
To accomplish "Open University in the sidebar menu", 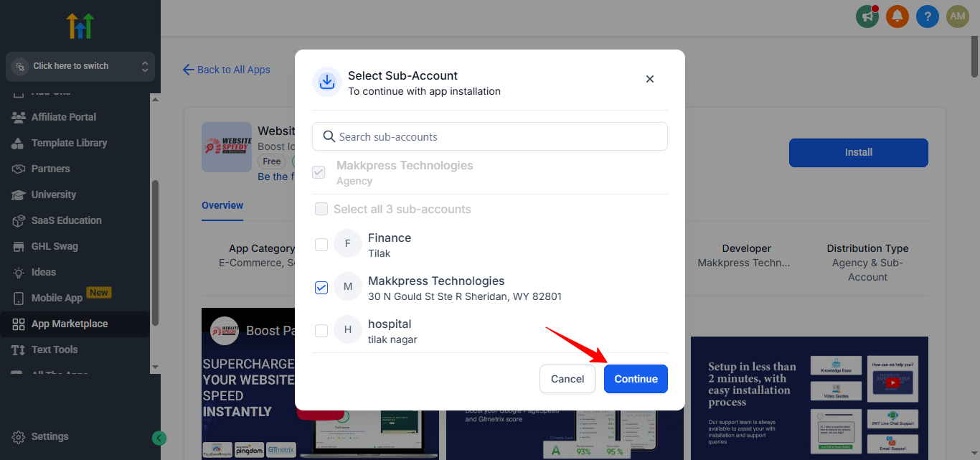I will coord(54,194).
